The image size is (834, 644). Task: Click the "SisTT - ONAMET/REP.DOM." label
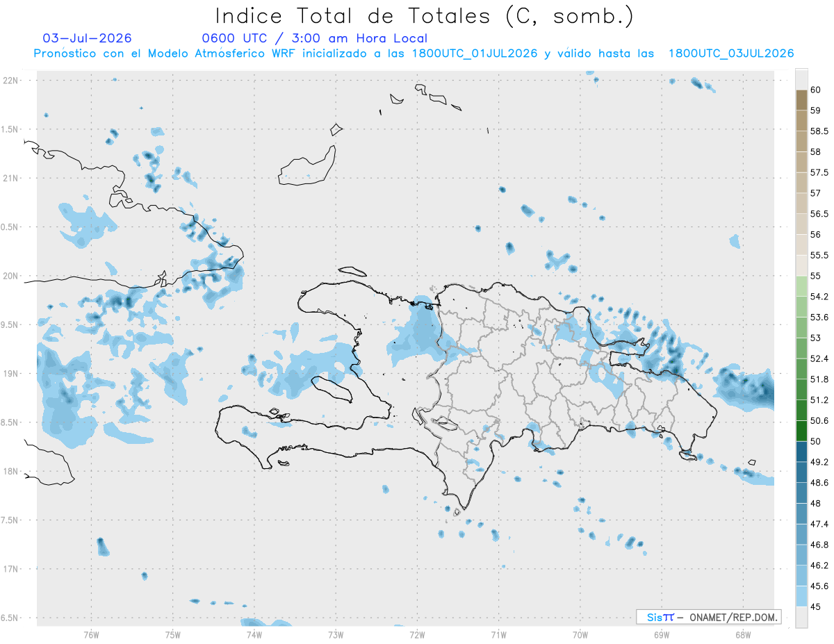click(708, 617)
